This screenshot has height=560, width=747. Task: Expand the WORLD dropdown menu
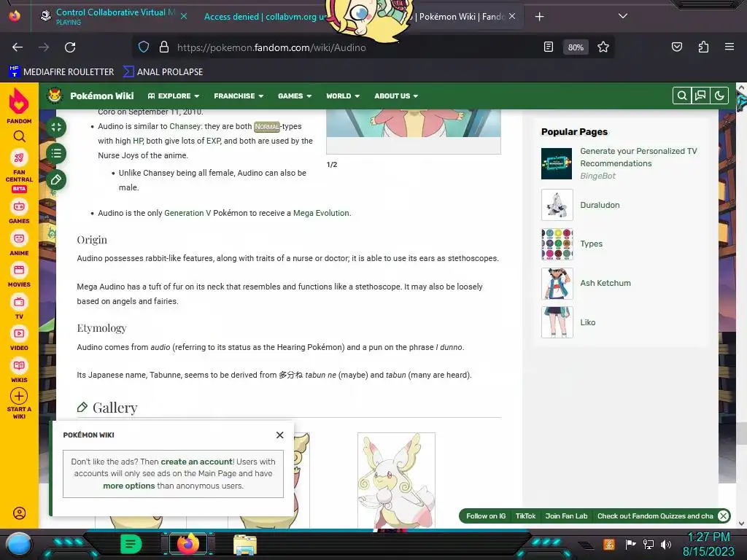[343, 96]
